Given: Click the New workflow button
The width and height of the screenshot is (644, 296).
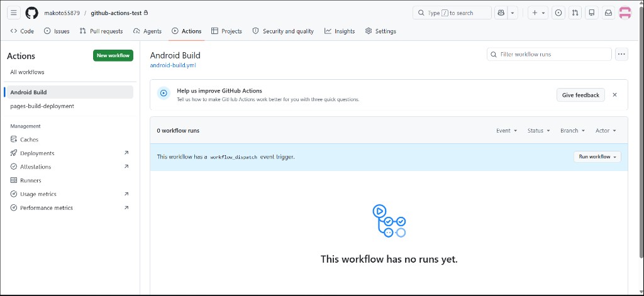Looking at the screenshot, I should click(113, 55).
